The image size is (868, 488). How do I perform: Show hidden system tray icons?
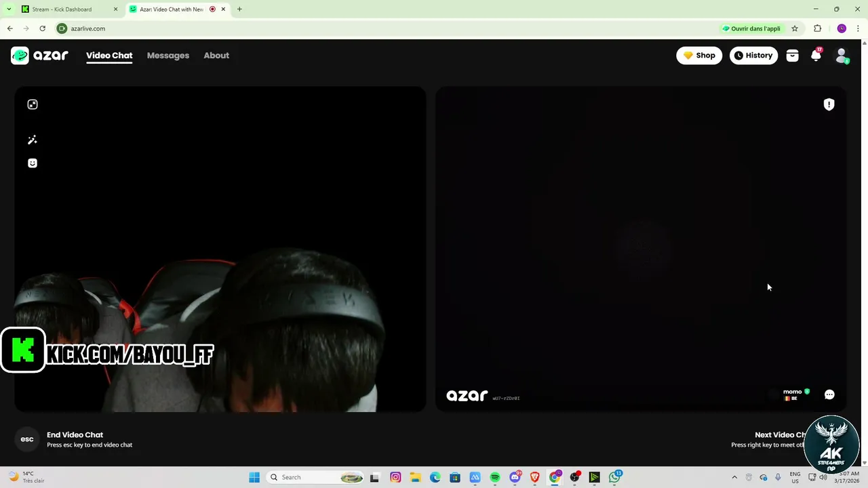click(734, 477)
